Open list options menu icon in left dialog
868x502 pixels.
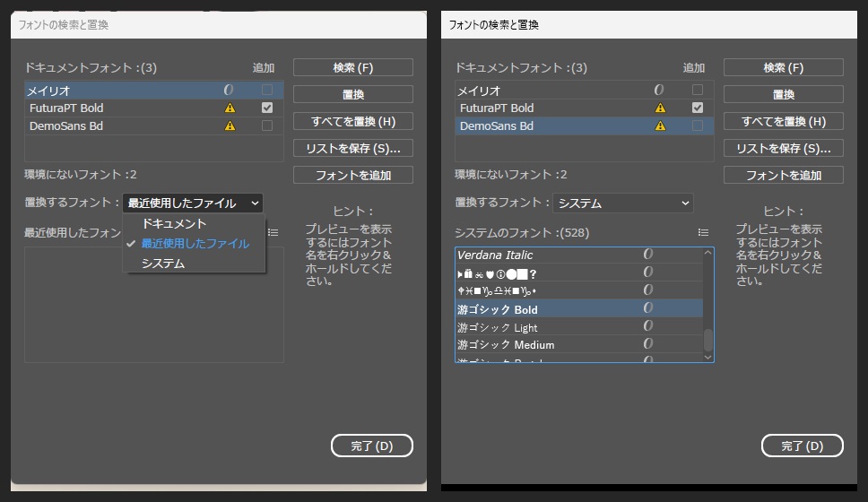click(273, 232)
